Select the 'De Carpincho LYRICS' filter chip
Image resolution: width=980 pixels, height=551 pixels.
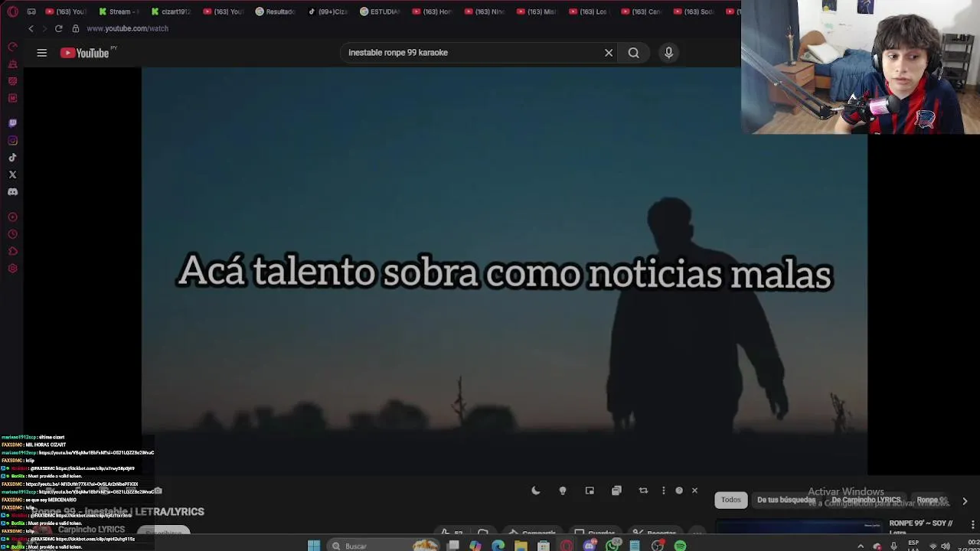point(866,500)
